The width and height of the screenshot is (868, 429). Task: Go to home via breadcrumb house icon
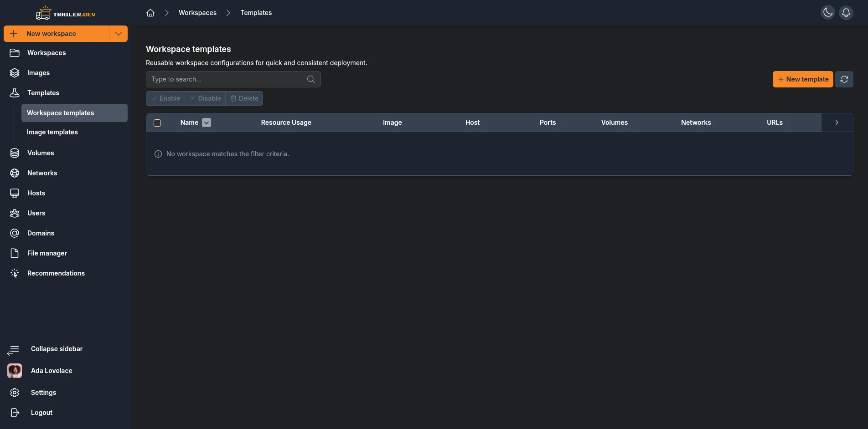(x=150, y=13)
